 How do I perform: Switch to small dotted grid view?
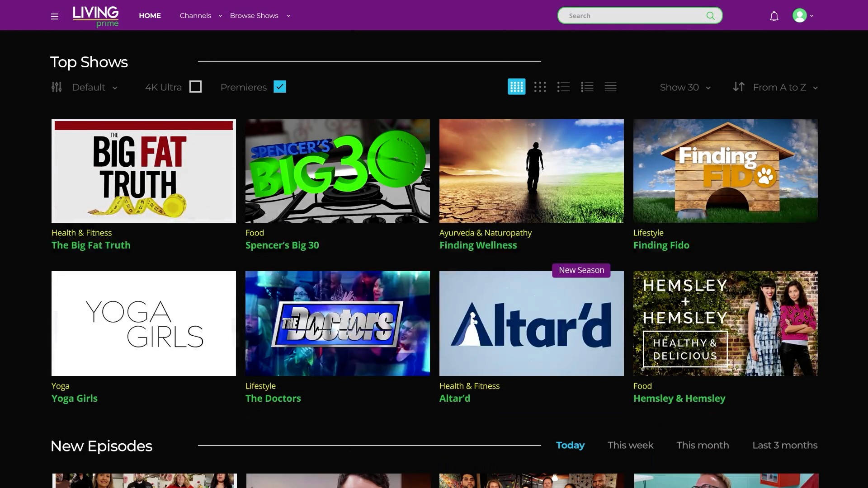(540, 87)
